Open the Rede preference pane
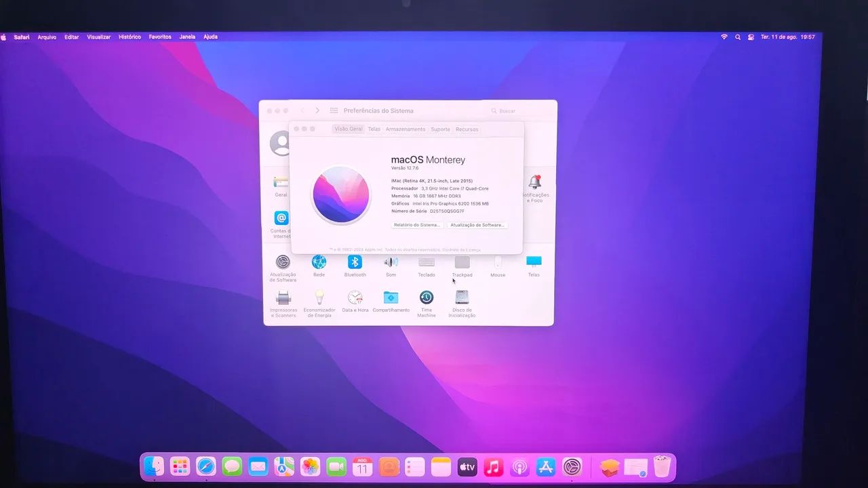868x488 pixels. 319,266
